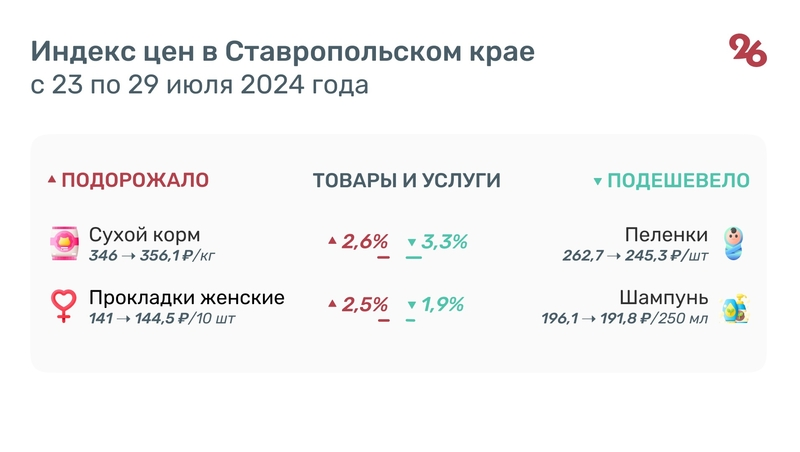Click the green bar under 3,3%
The image size is (800, 452).
click(x=414, y=258)
